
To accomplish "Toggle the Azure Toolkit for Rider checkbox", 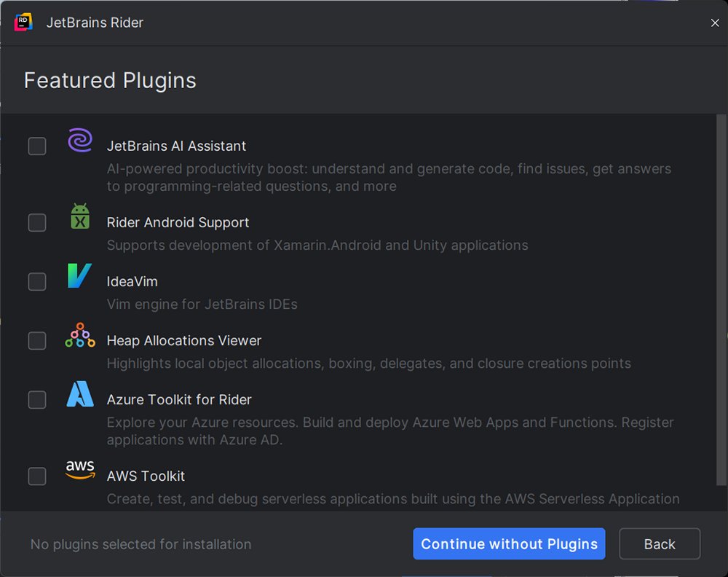I will [37, 400].
